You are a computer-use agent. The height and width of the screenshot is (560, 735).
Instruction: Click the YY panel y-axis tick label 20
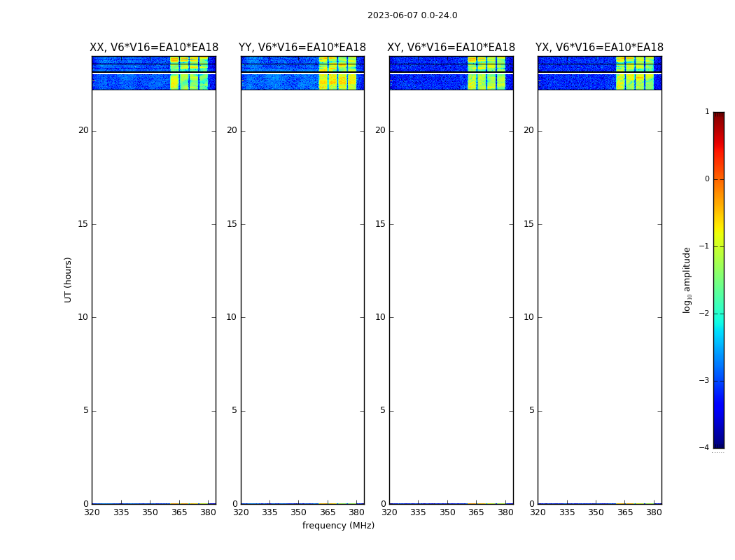tap(232, 130)
